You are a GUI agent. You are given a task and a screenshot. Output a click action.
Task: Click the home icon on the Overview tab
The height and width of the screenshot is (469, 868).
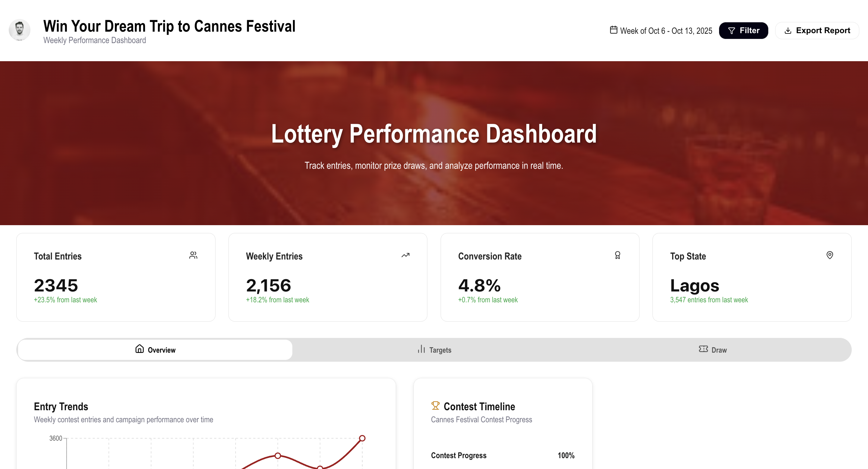coord(140,349)
